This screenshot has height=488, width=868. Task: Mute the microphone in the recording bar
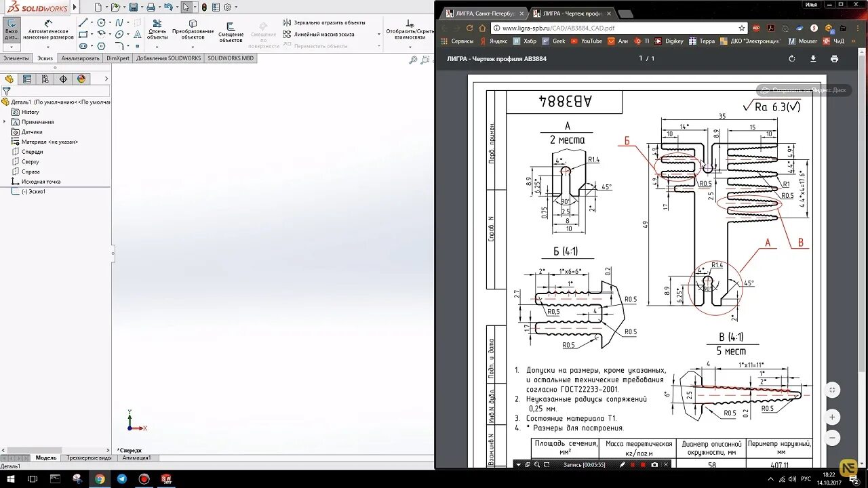(633, 465)
